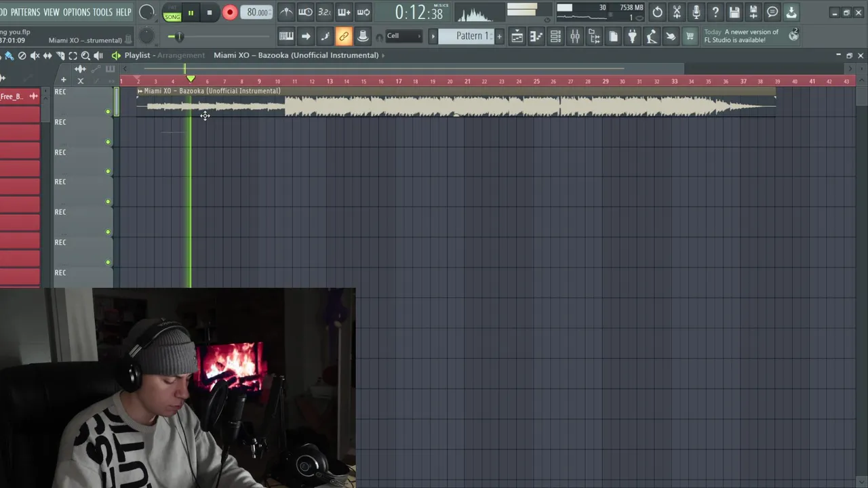This screenshot has width=868, height=488.
Task: Toggle the metronome
Action: [x=287, y=12]
